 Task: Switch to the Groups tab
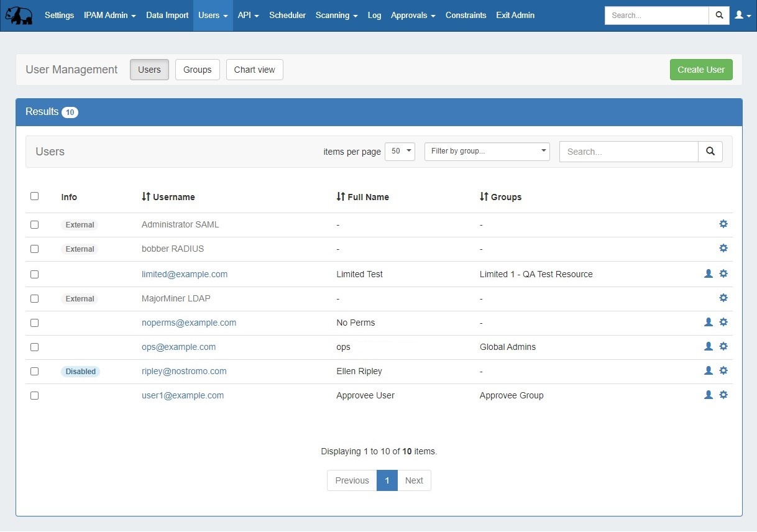[197, 70]
